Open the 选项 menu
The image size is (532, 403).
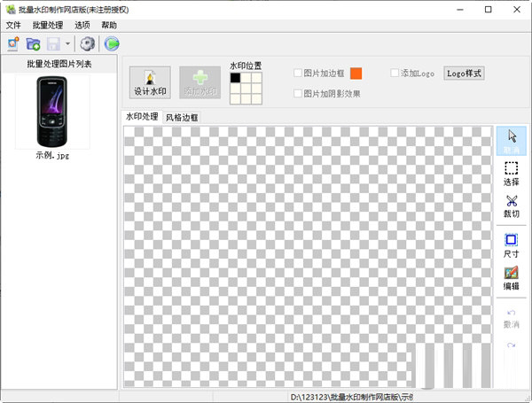click(x=82, y=26)
